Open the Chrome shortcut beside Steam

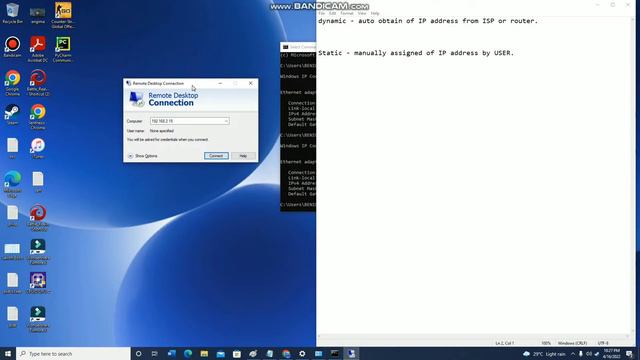pyautogui.click(x=38, y=117)
